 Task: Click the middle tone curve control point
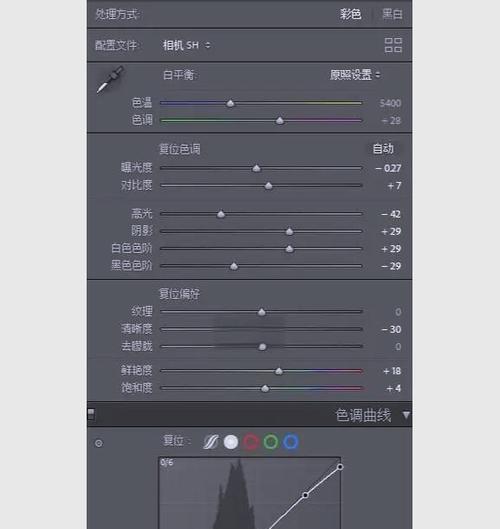pos(305,495)
